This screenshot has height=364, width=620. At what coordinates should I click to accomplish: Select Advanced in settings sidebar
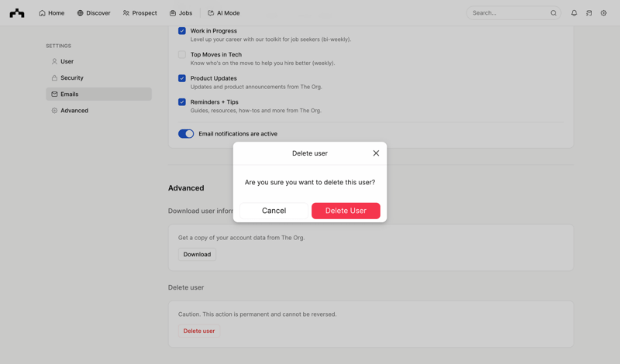click(98, 111)
